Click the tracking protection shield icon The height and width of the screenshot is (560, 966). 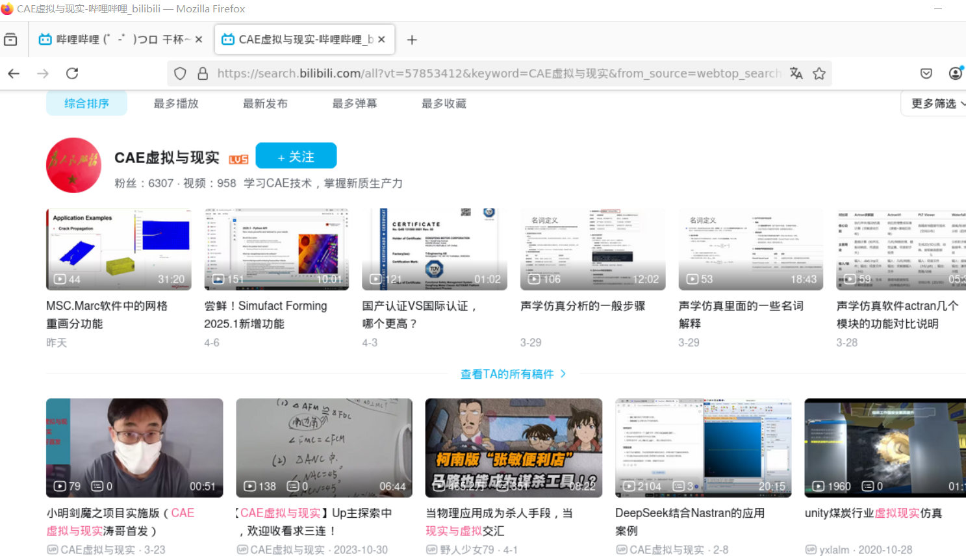[180, 73]
